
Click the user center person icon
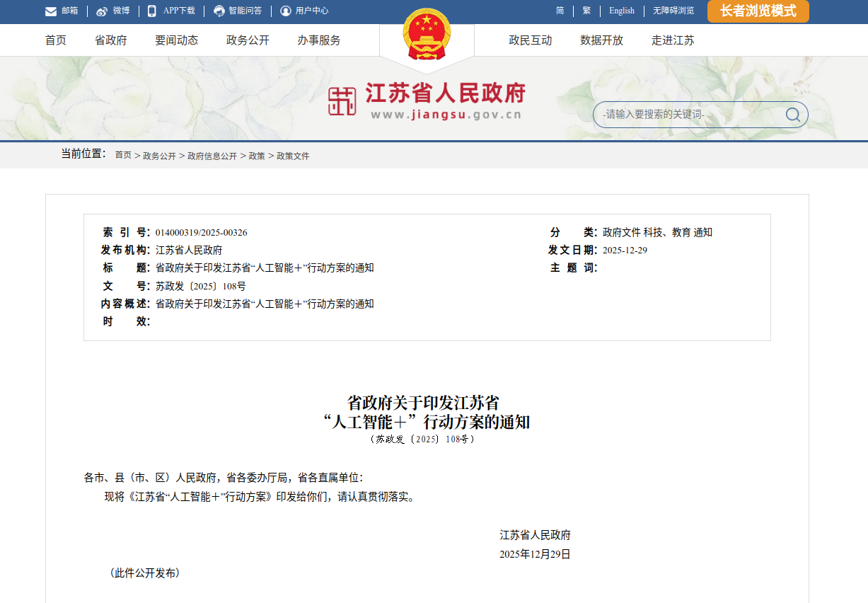[286, 11]
